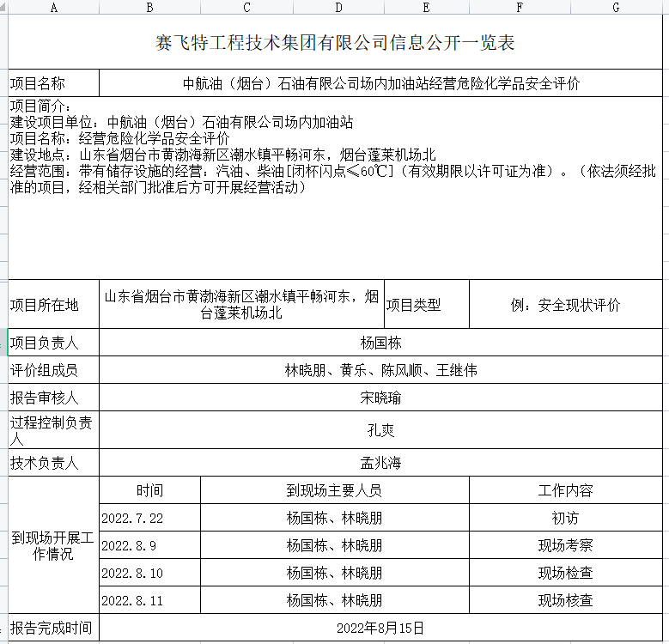Click the select-all corner triangle
This screenshot has width=669, height=644.
tap(3, 7)
